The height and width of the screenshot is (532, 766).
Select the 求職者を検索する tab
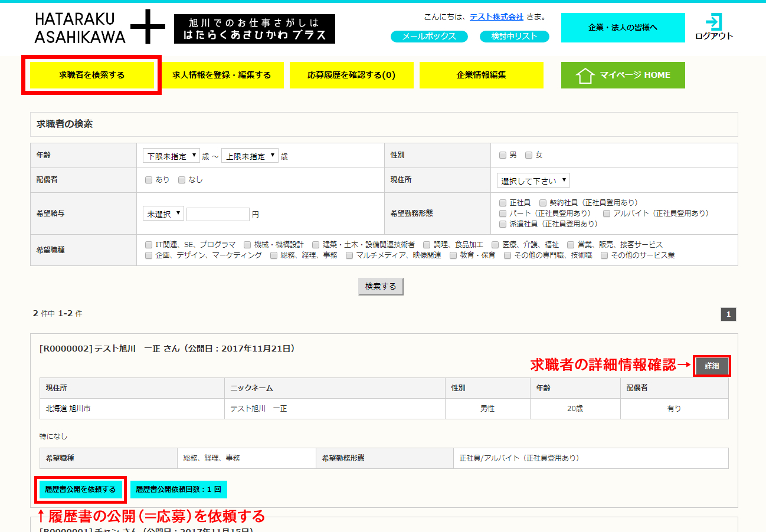click(x=91, y=75)
